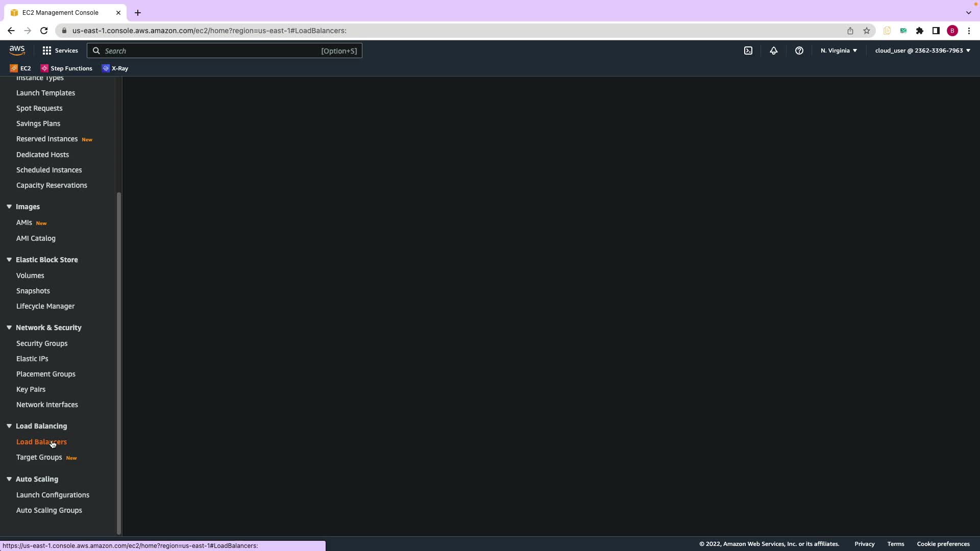
Task: Open the notifications bell
Action: pyautogui.click(x=774, y=51)
